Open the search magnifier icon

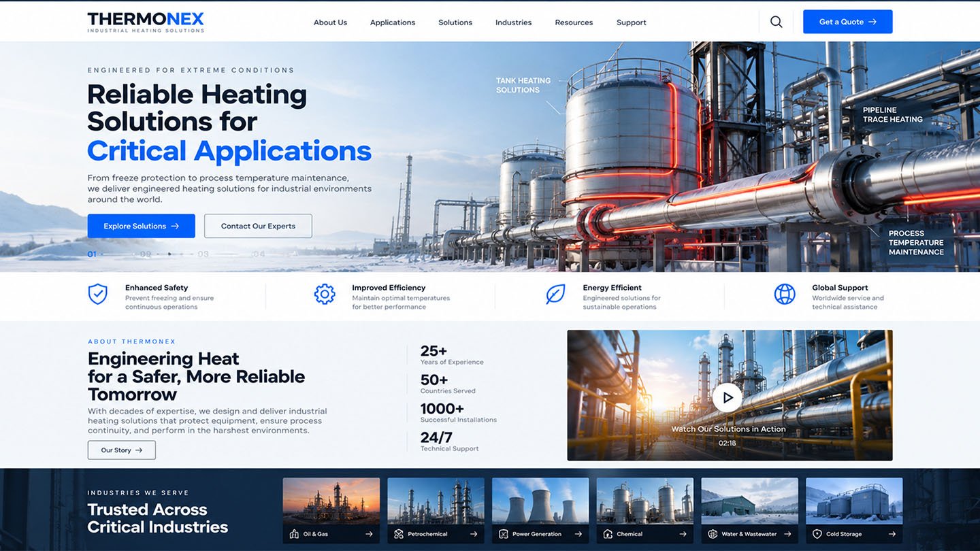776,22
